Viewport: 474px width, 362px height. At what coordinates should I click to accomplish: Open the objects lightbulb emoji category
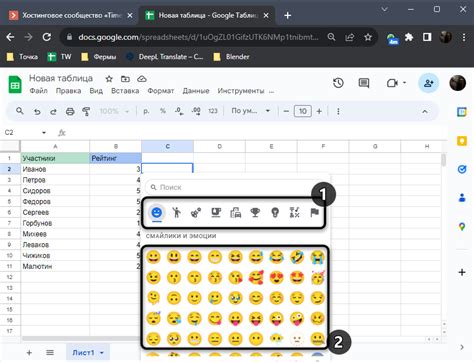[x=275, y=212]
